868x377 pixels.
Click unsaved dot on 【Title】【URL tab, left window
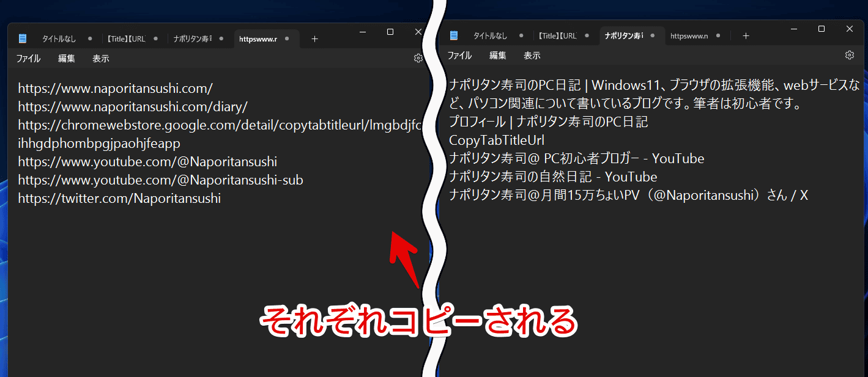pyautogui.click(x=155, y=38)
